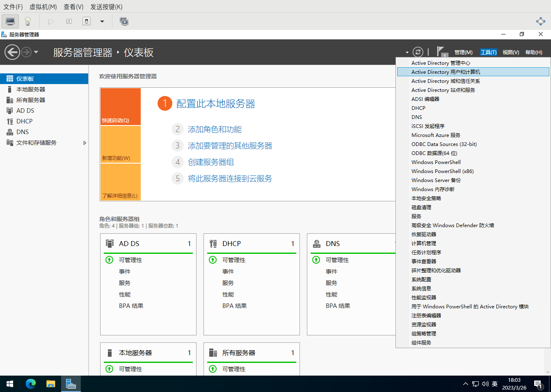Click the pause icon in the VM toolbar
This screenshot has height=392, width=551.
click(x=69, y=21)
